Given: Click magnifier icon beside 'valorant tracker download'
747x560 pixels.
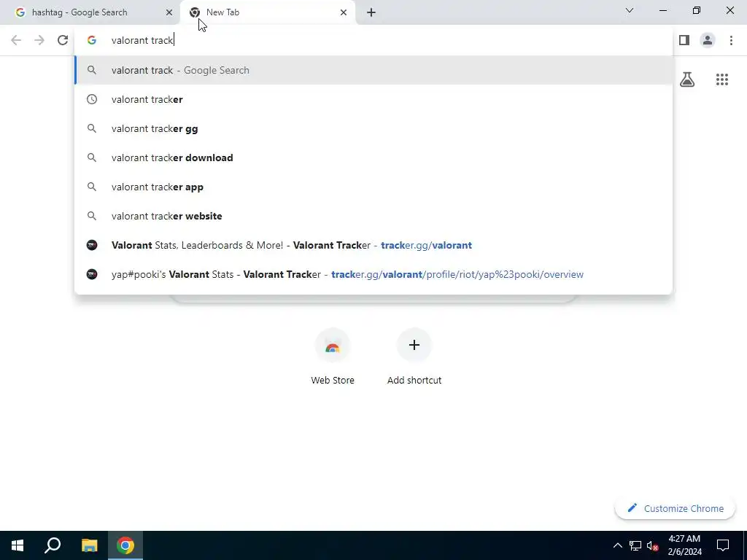Looking at the screenshot, I should 92,157.
